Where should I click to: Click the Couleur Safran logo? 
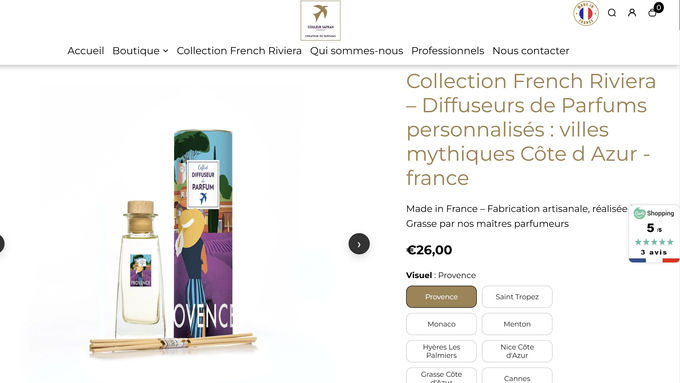click(320, 20)
